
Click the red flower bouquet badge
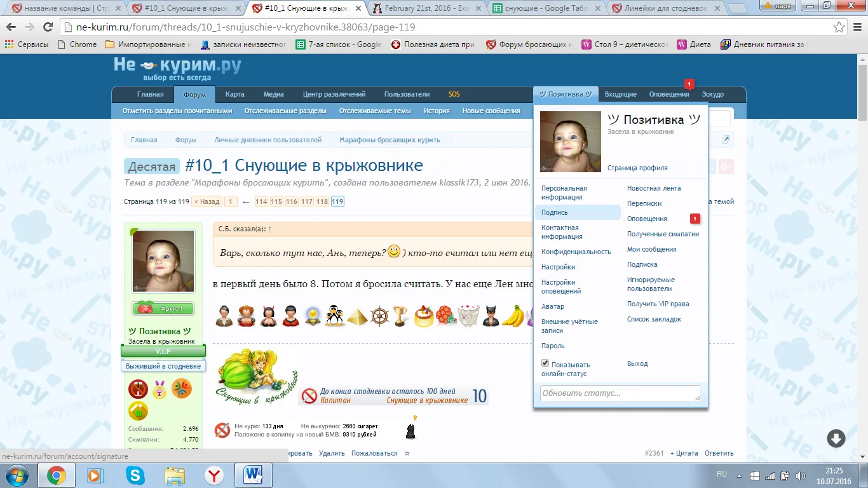coord(446,316)
